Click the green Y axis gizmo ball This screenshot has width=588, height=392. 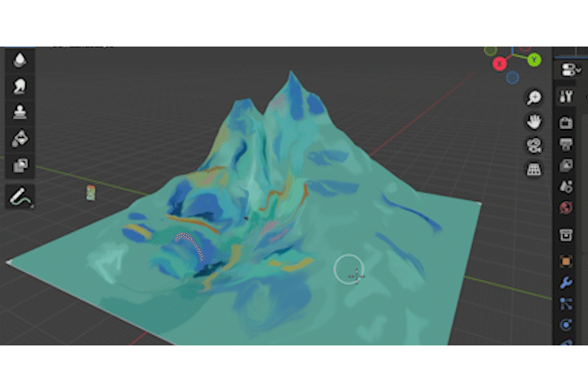[534, 60]
